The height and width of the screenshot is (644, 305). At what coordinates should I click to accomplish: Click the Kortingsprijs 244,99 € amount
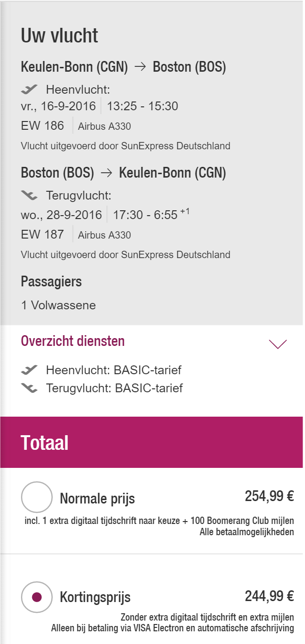(269, 596)
